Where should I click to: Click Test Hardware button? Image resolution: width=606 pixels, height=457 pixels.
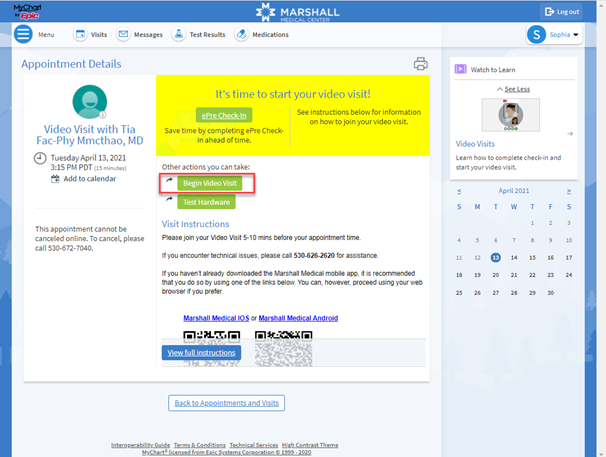point(206,202)
